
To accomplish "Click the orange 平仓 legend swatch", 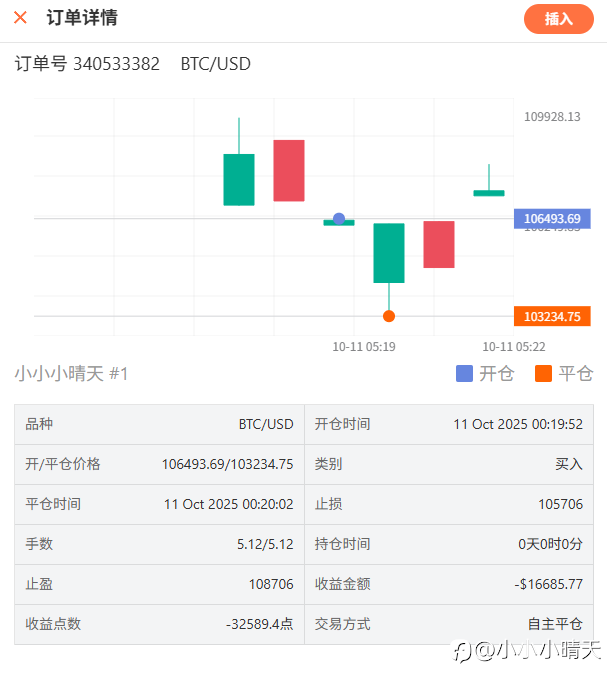I will pos(544,374).
